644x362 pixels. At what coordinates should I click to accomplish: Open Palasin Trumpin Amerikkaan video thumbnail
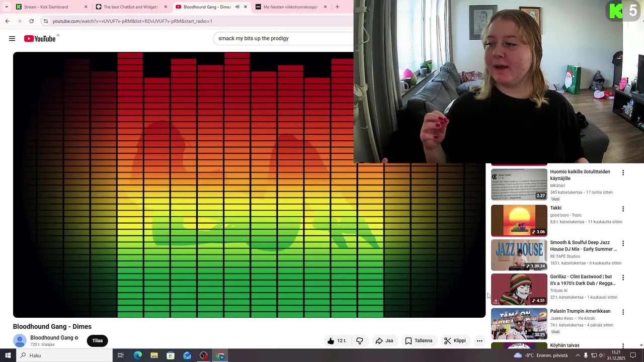click(519, 324)
